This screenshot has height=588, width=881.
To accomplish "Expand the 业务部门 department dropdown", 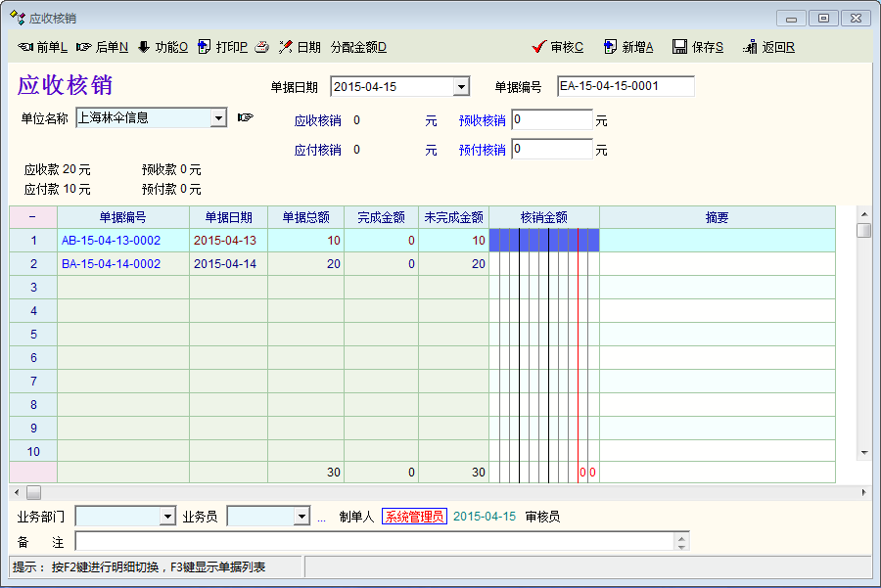I will coord(167,517).
